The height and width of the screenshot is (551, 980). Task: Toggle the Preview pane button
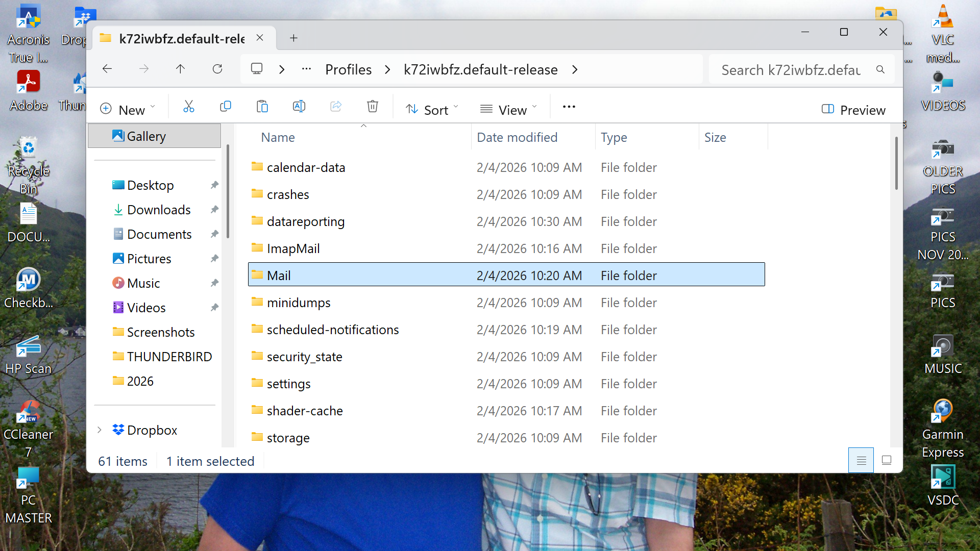[x=853, y=110]
